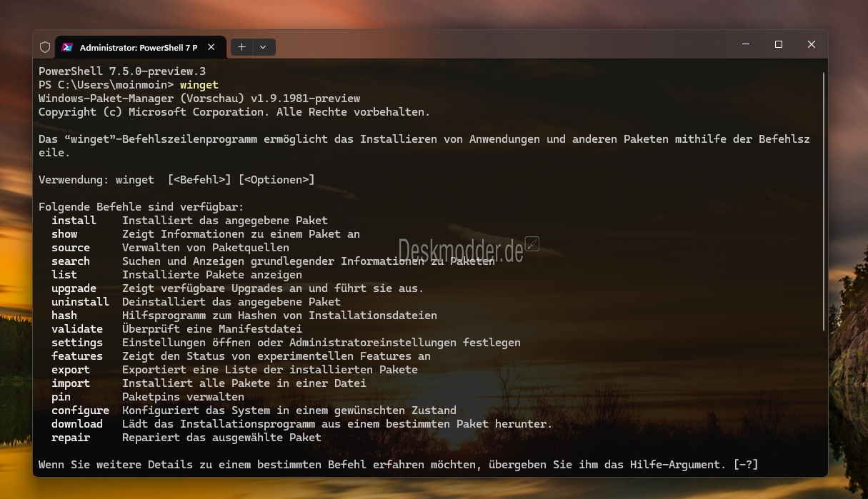The width and height of the screenshot is (868, 499).
Task: Click the 'hash' command name
Action: 64,316
